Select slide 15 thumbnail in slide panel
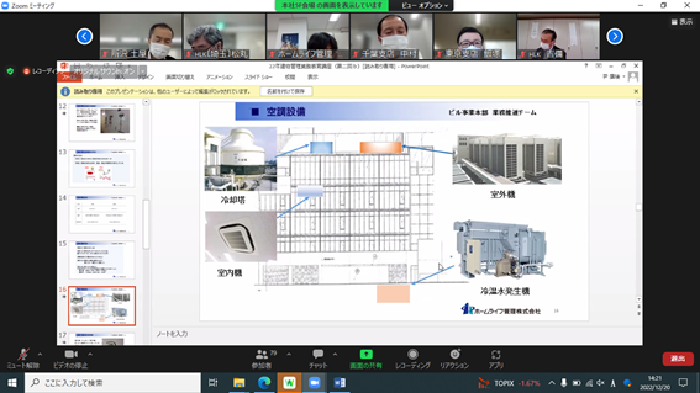This screenshot has height=393, width=700. point(102,259)
